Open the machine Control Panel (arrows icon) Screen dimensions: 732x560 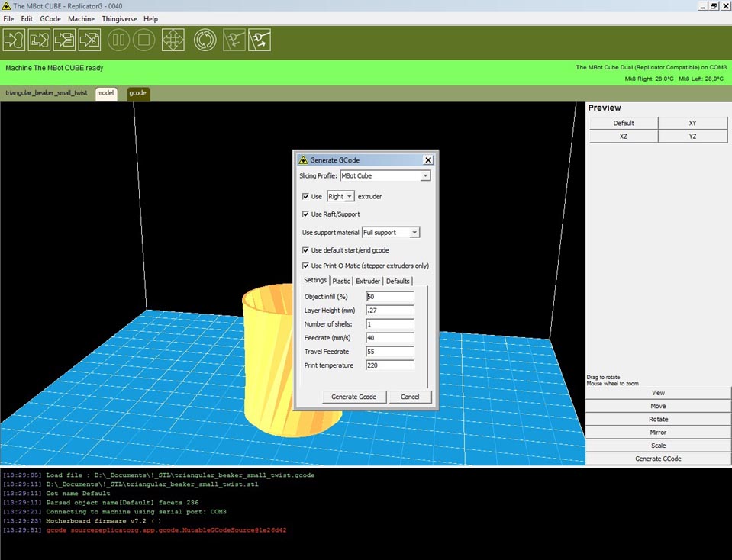(173, 40)
